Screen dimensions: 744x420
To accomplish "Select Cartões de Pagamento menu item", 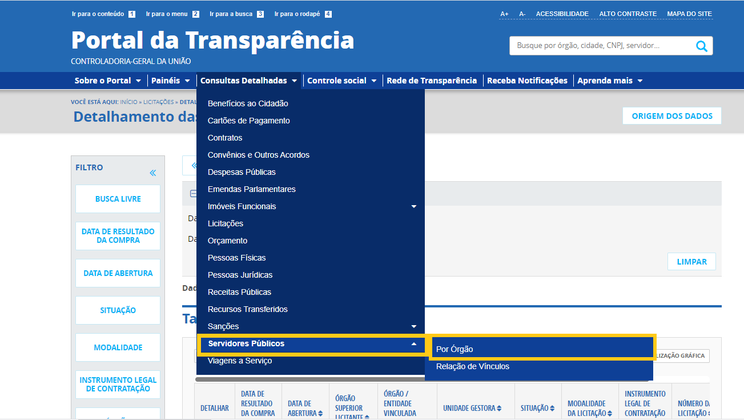I will coord(249,121).
